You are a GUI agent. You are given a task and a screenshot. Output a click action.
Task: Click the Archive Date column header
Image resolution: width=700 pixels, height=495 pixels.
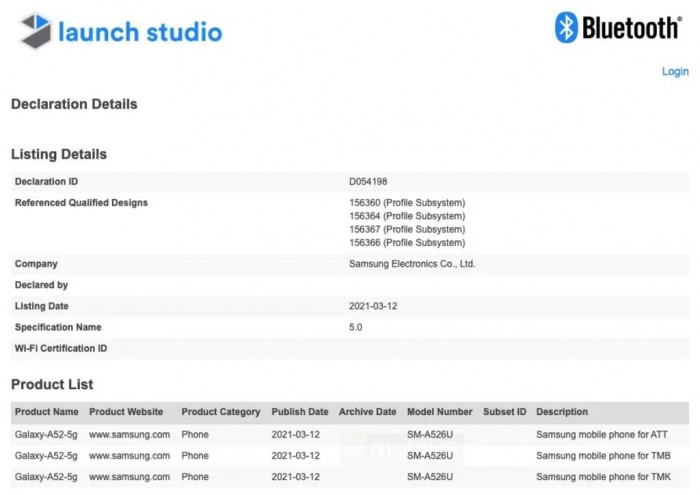coord(367,412)
